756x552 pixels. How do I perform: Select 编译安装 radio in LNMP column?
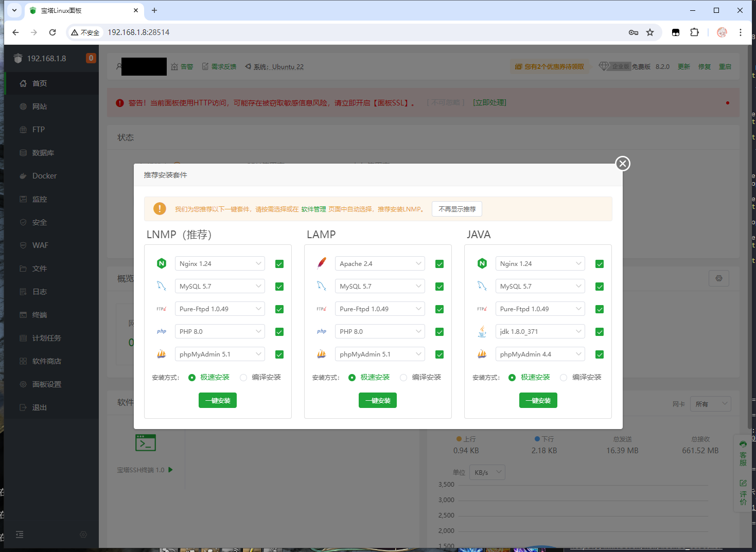tap(243, 377)
